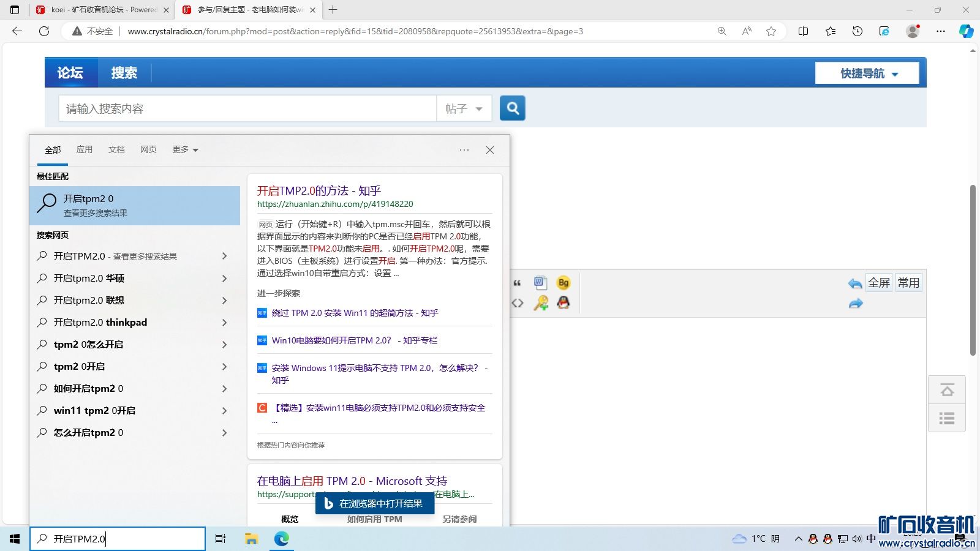Expand the arrow beside win11 tpm2 0开启

tap(224, 411)
